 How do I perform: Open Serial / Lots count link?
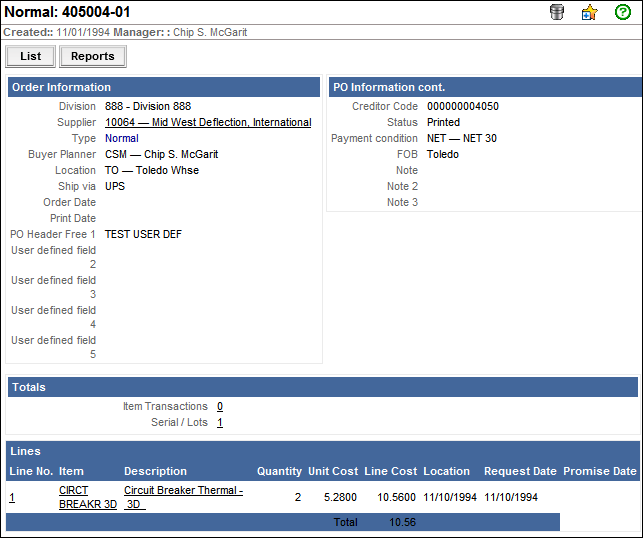220,422
